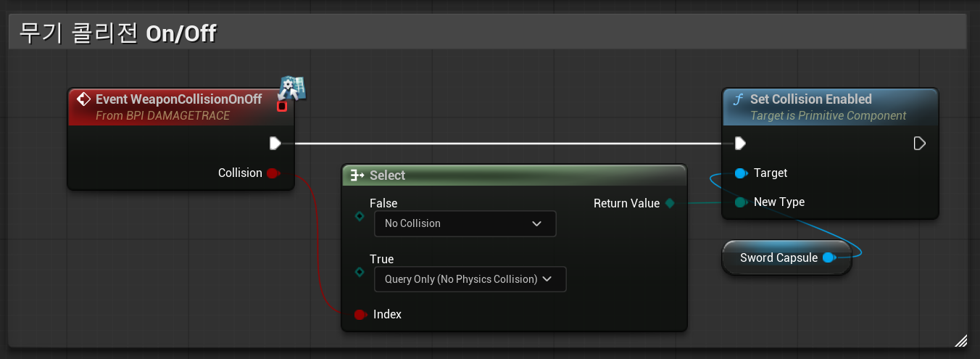Click the From BPI DAMAGETRACE subtitle

[x=162, y=115]
